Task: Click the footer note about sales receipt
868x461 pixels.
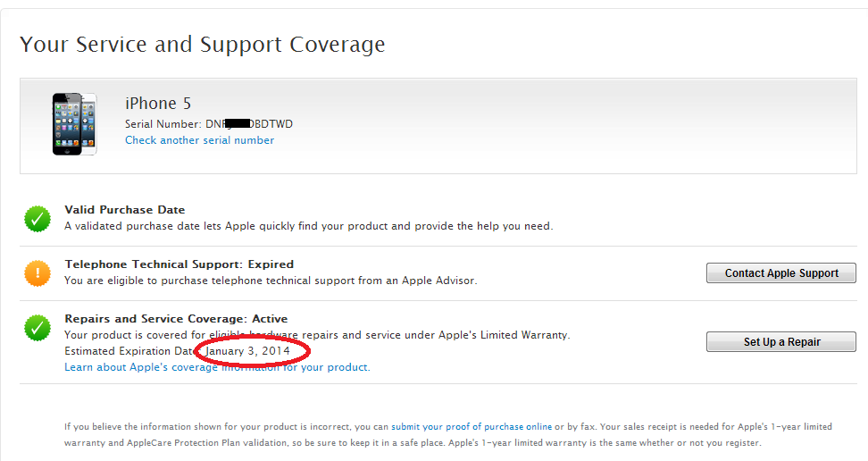Action: pyautogui.click(x=411, y=435)
